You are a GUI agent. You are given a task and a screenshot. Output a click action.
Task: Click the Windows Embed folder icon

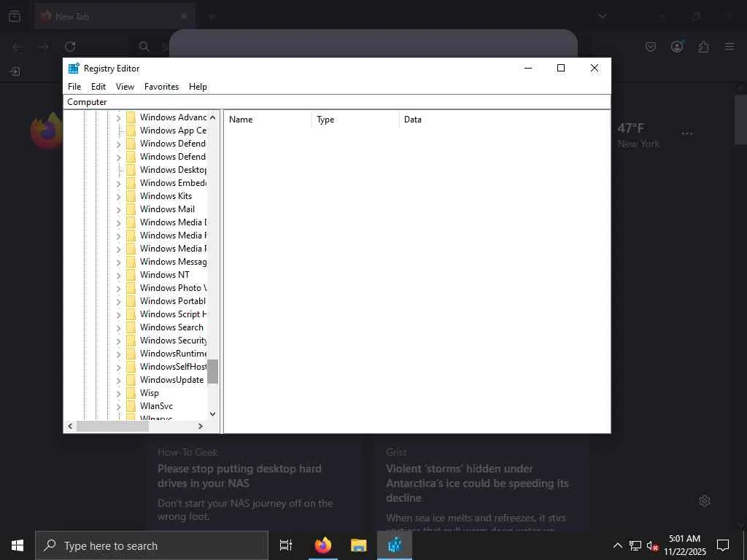click(x=131, y=183)
